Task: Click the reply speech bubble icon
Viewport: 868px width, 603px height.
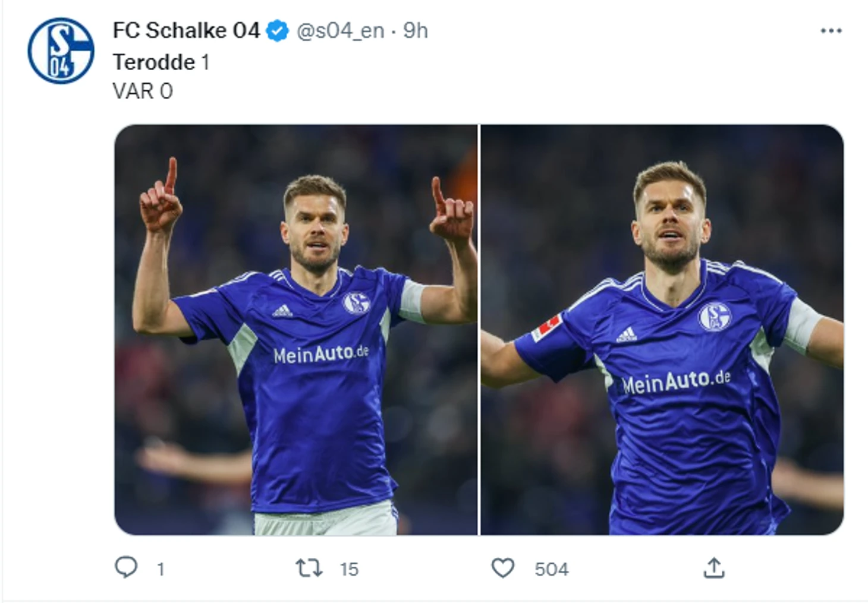Action: [x=125, y=568]
